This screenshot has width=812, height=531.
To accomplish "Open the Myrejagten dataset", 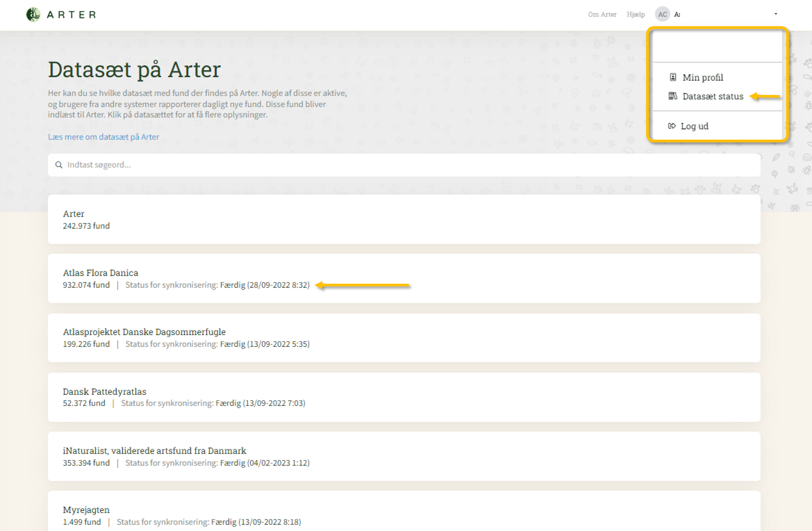I will pos(404,511).
